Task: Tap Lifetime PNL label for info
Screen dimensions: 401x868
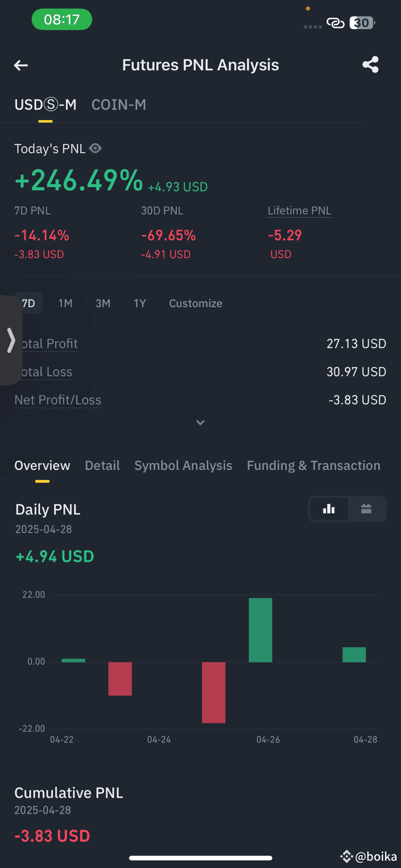Action: [x=299, y=211]
